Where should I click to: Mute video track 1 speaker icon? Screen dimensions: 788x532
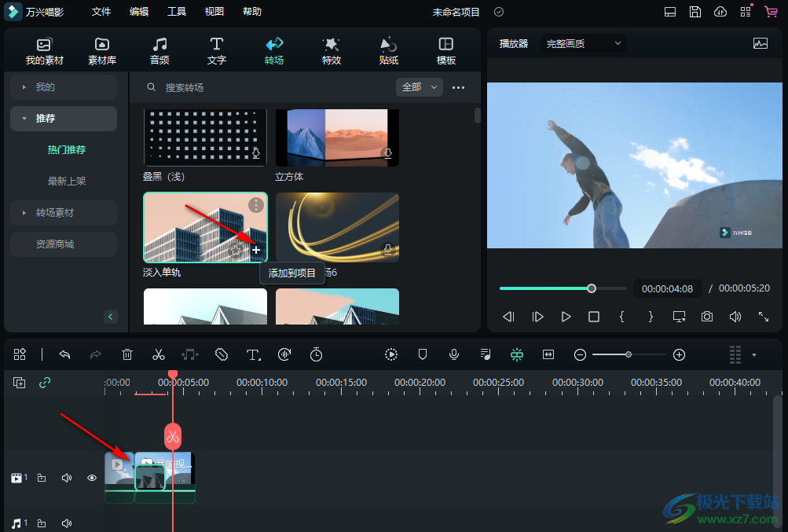click(x=67, y=478)
